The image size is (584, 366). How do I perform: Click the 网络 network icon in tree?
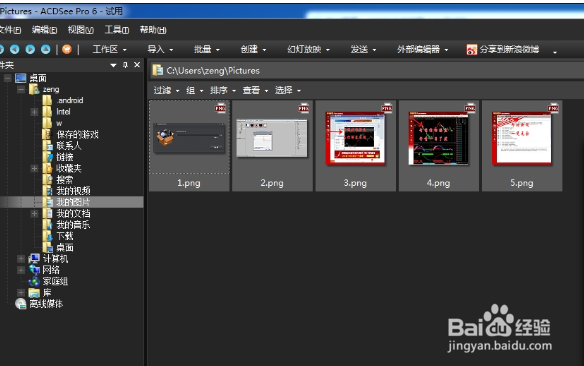pyautogui.click(x=34, y=270)
